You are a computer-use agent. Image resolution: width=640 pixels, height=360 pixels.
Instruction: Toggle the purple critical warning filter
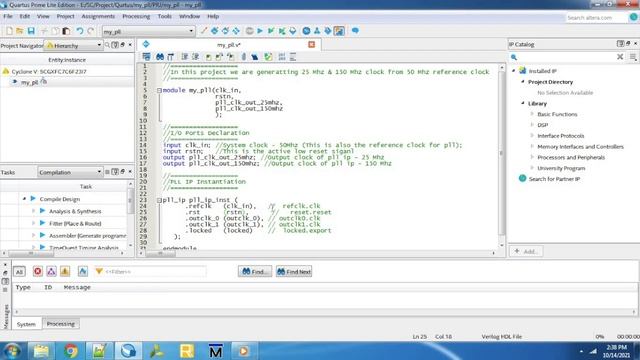pyautogui.click(x=51, y=271)
